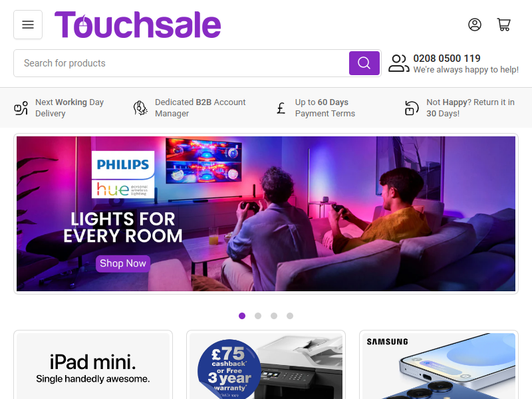The width and height of the screenshot is (532, 399).
Task: Open the user account icon
Action: [475, 25]
